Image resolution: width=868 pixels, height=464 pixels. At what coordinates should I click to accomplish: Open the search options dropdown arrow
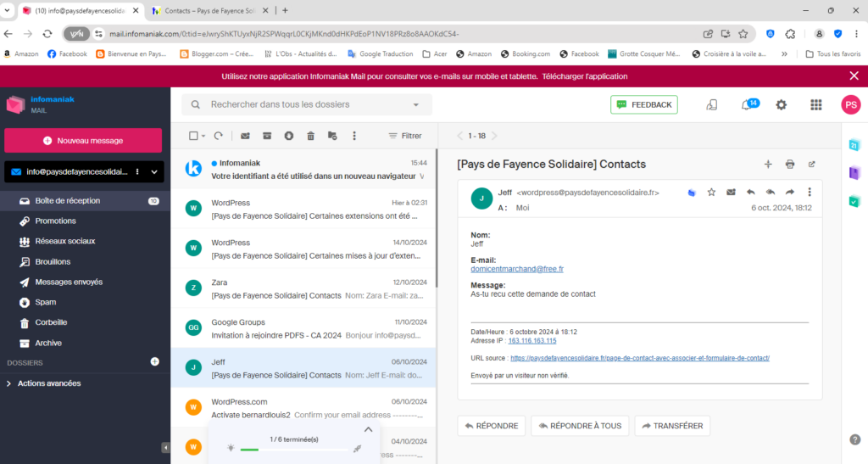tap(416, 105)
